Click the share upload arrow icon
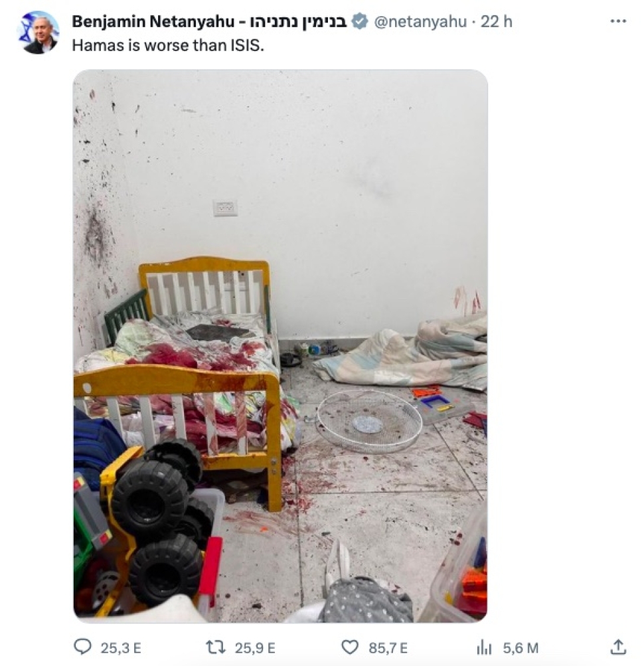This screenshot has height=666, width=644. click(618, 647)
